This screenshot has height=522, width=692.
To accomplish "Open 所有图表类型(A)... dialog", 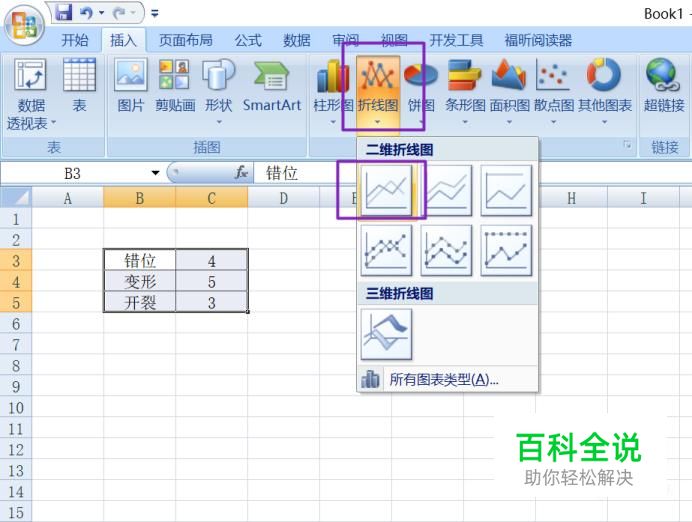I will (x=448, y=379).
